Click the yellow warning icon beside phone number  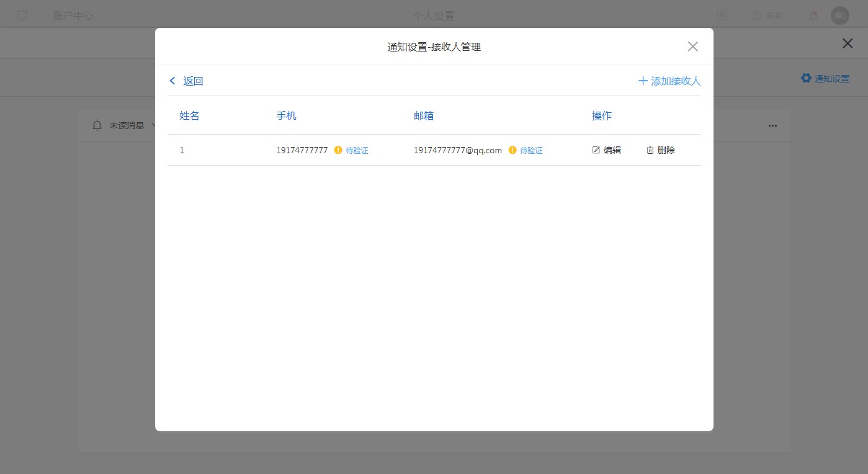(338, 150)
